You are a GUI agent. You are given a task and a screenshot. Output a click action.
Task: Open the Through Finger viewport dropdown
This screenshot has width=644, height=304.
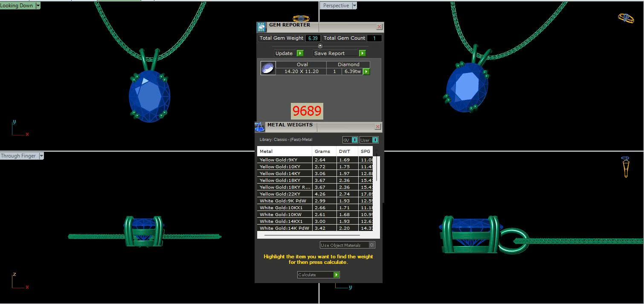41,156
